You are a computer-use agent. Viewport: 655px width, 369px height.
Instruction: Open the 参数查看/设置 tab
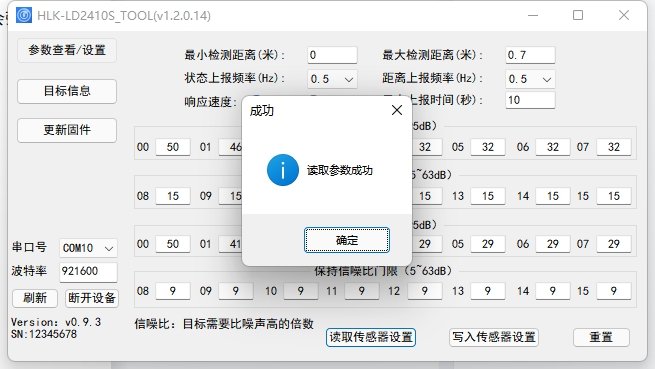67,50
